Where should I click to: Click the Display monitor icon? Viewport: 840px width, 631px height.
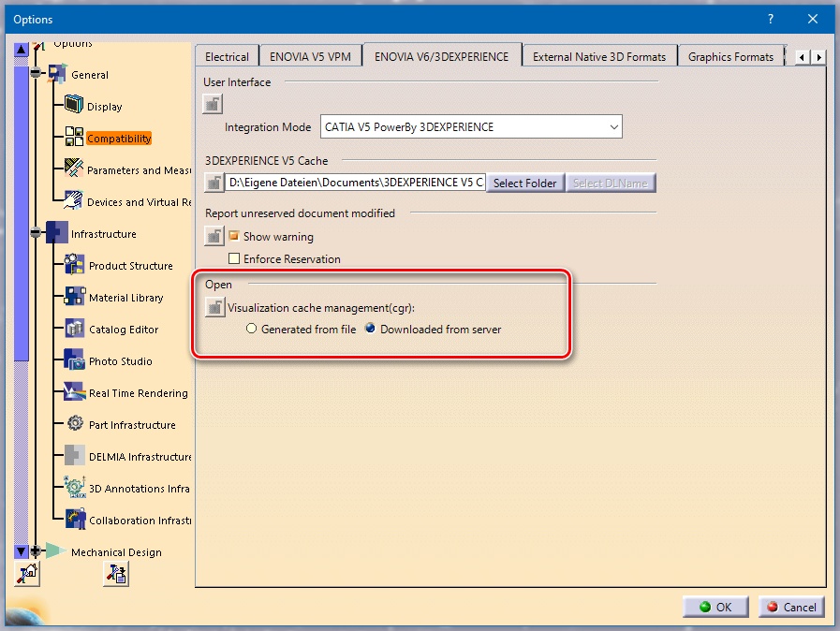(74, 104)
